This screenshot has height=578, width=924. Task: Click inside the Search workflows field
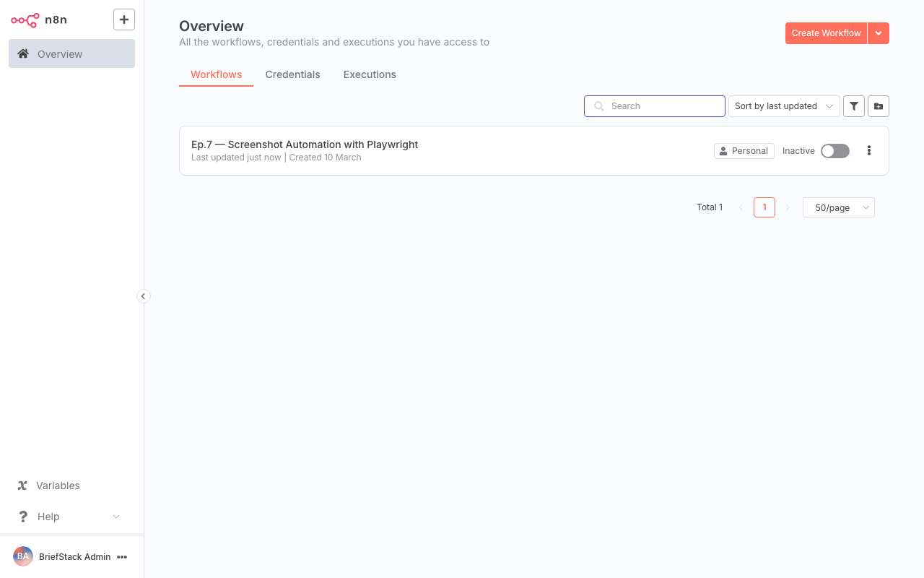[654, 106]
